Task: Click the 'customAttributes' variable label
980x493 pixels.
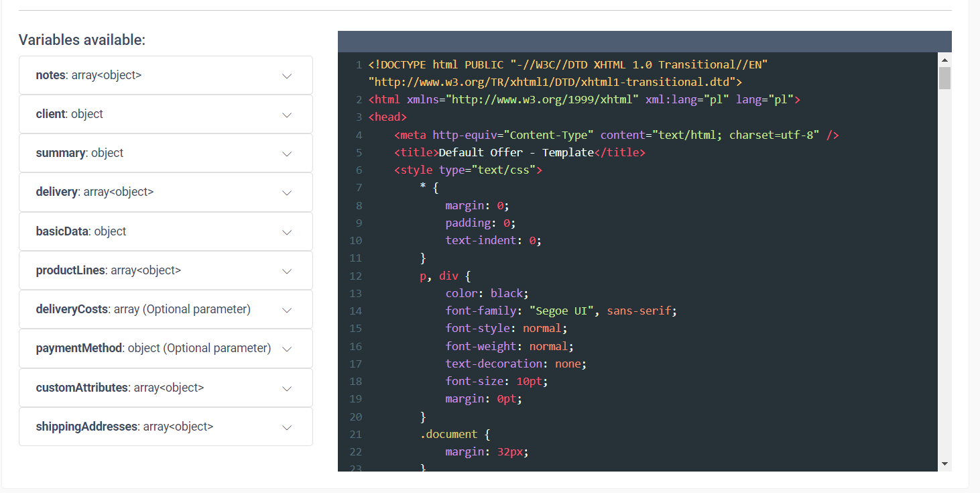Action: coord(82,388)
